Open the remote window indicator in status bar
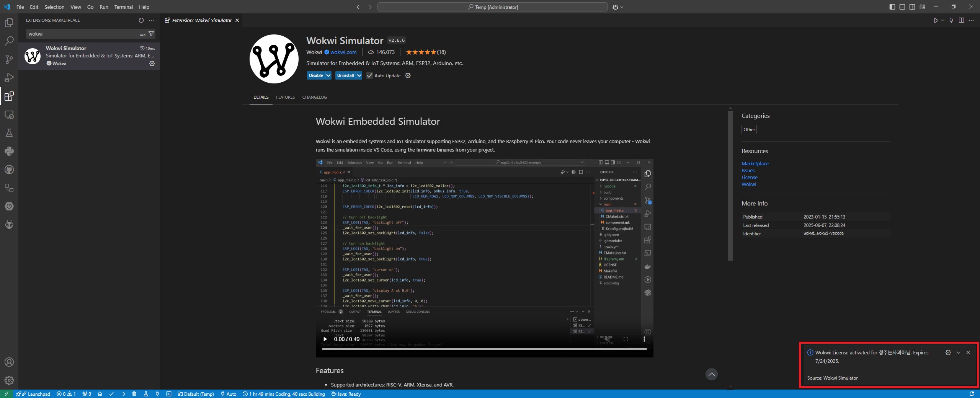This screenshot has width=980, height=398. click(x=7, y=394)
